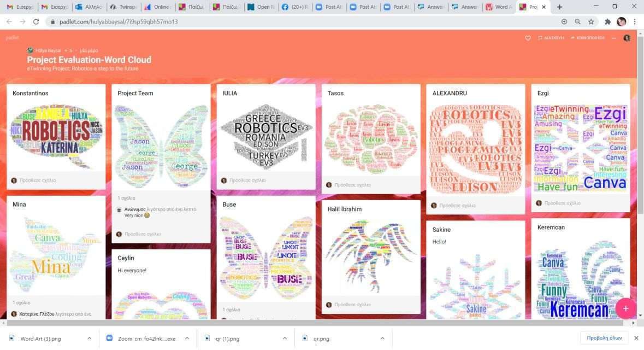Viewport: 644px width, 350px height.
Task: Switch to the Online tab
Action: tap(158, 7)
